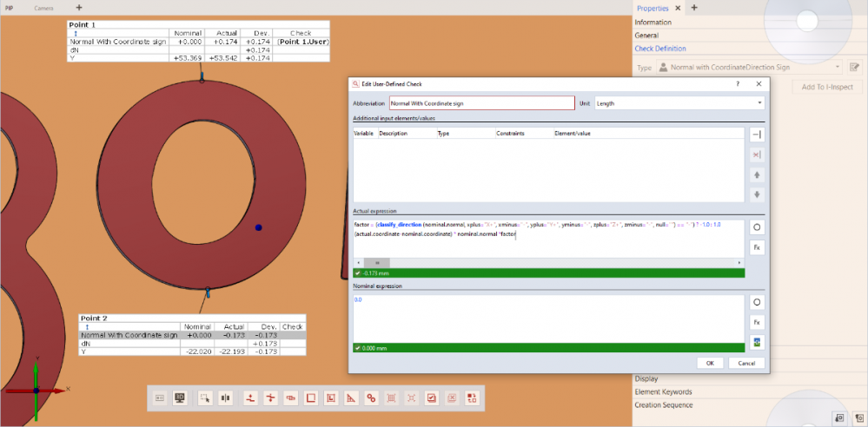The image size is (868, 427).
Task: Select the Properties tab
Action: coord(653,8)
